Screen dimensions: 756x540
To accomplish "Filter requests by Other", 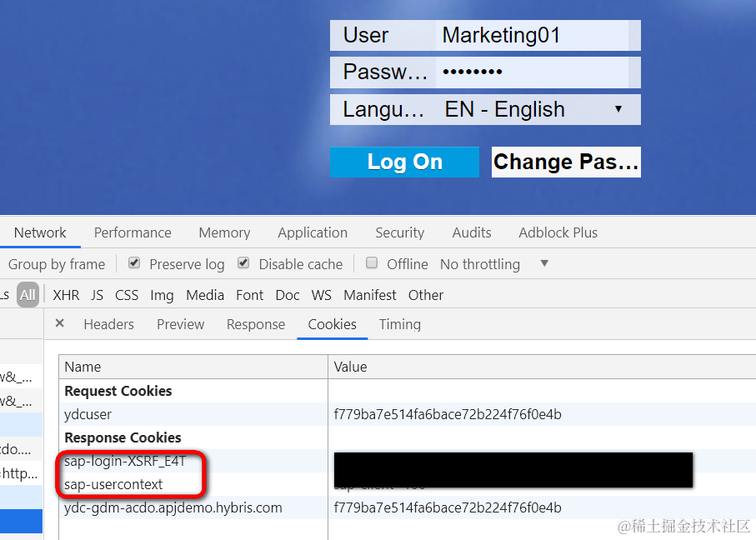I will point(426,295).
